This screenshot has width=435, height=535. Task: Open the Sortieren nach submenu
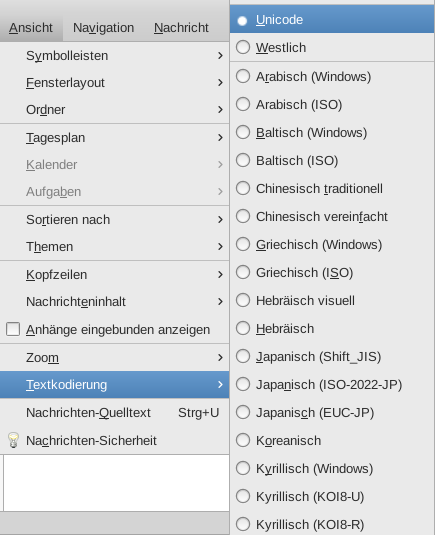[114, 219]
